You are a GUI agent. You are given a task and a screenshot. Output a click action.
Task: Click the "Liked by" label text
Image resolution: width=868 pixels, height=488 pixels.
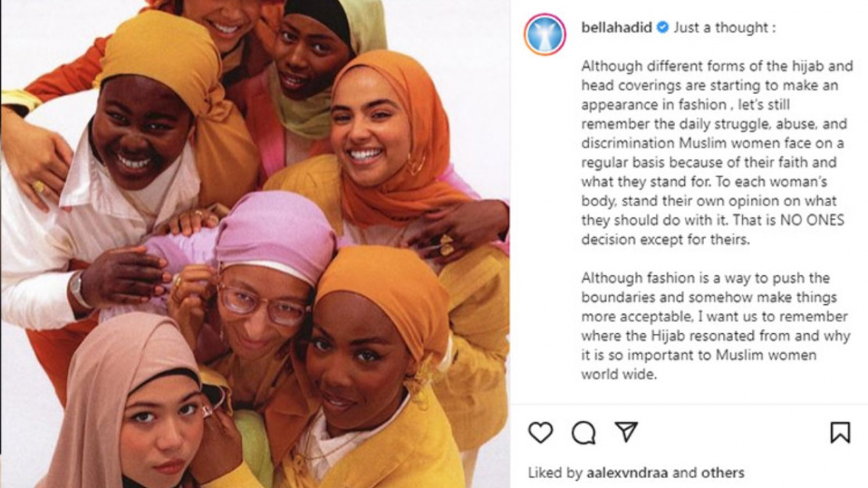[555, 472]
